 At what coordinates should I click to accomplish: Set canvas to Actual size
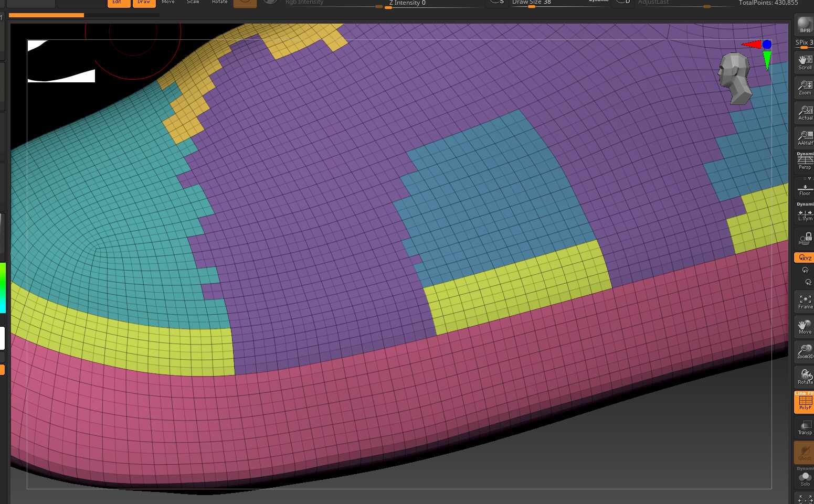[804, 112]
